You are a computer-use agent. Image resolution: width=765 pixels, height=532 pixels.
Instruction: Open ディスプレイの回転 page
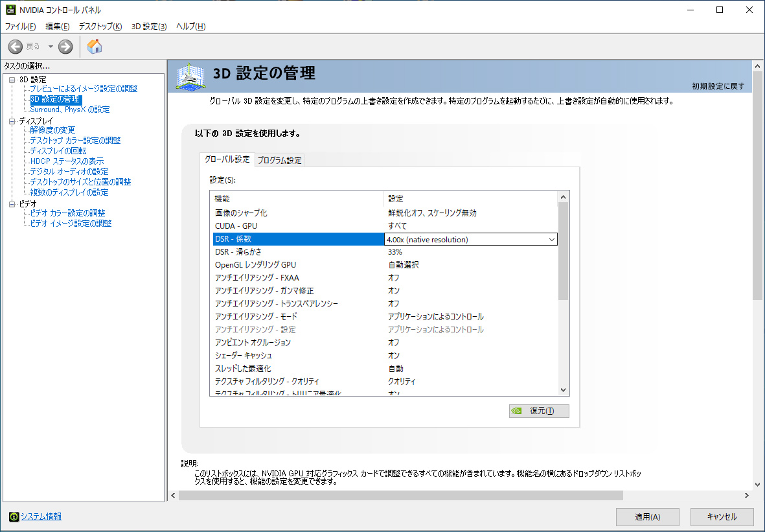click(x=58, y=151)
